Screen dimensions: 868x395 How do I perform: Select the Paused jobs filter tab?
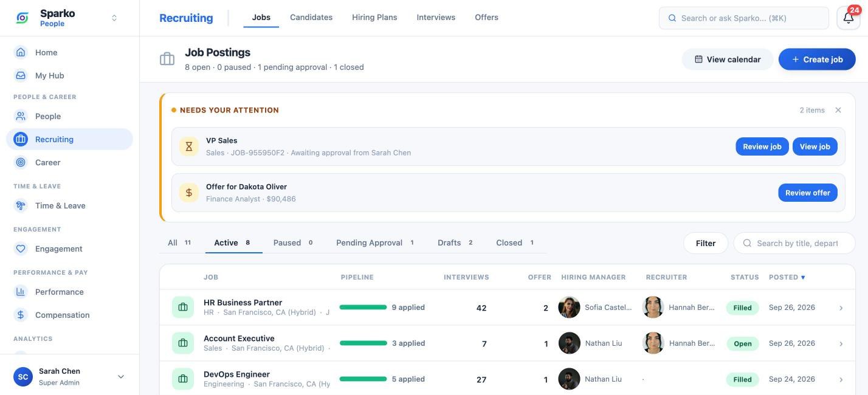click(x=293, y=242)
